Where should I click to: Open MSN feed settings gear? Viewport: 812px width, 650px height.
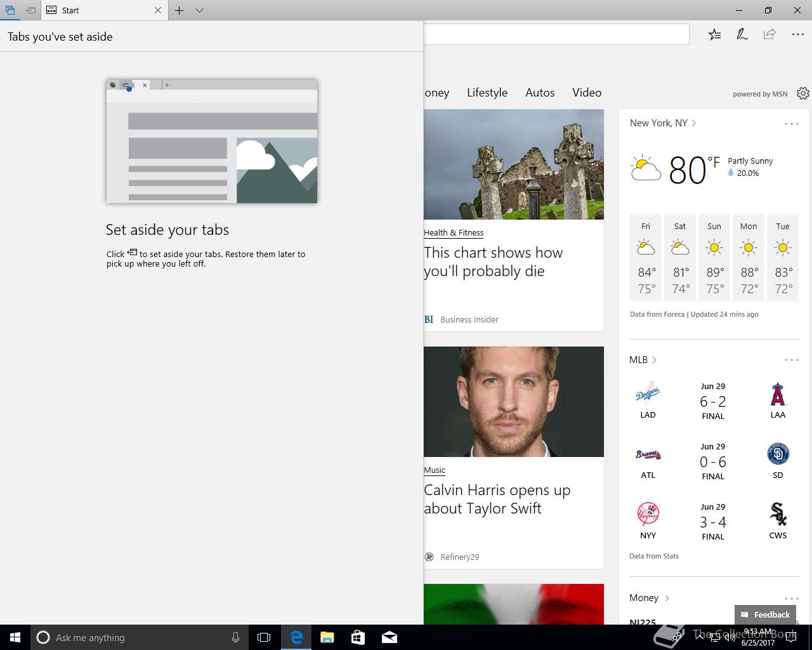[803, 93]
